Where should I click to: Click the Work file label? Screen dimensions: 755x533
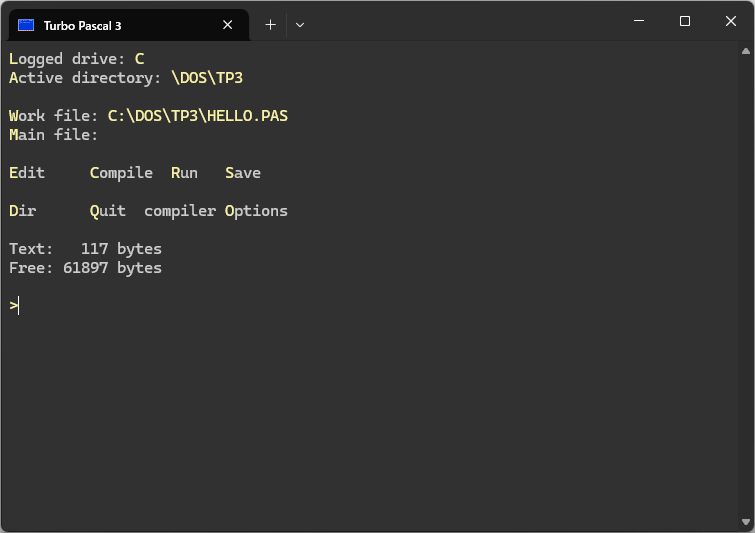click(x=53, y=116)
